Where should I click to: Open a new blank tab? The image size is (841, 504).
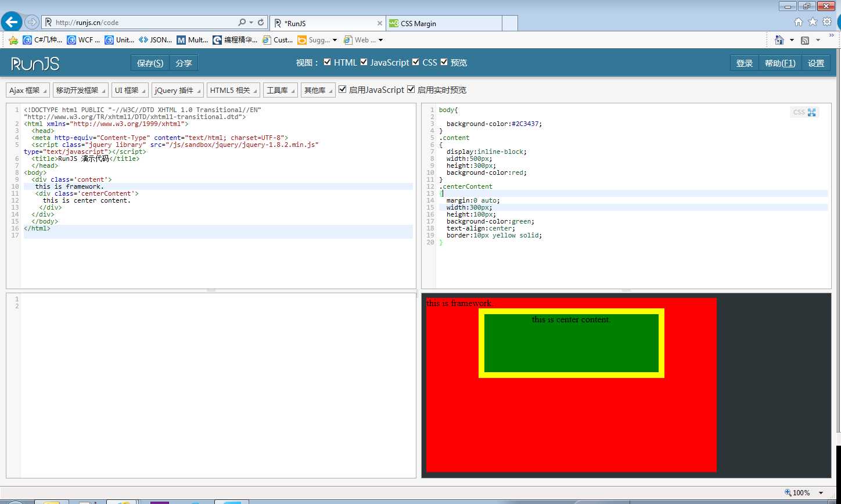[x=509, y=23]
